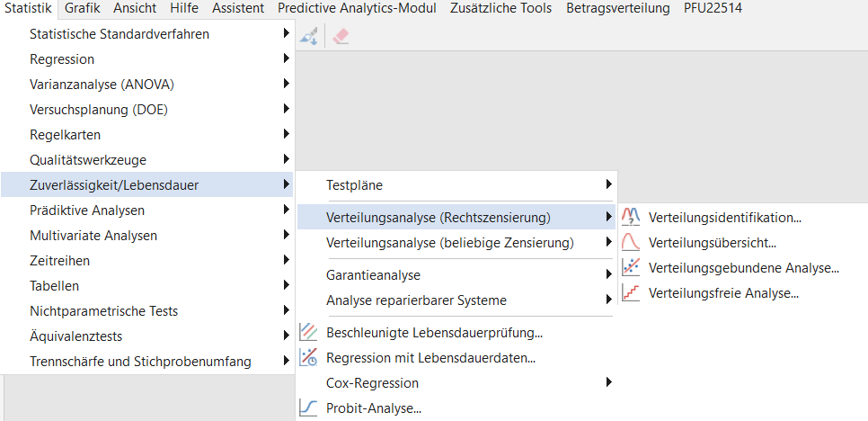Expand the Regelkarten submenu arrow

[287, 134]
